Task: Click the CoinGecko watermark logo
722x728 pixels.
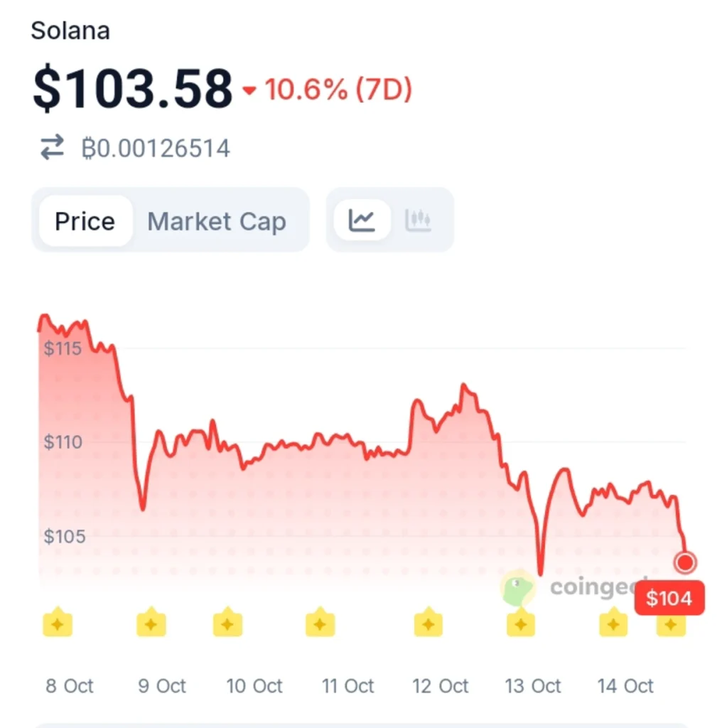Action: (x=518, y=588)
